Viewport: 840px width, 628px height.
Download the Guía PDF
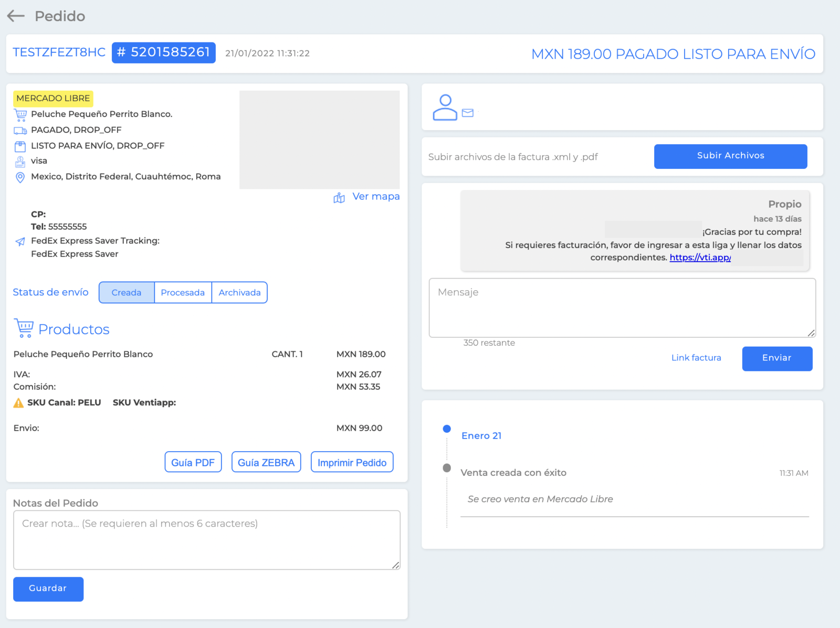[193, 462]
